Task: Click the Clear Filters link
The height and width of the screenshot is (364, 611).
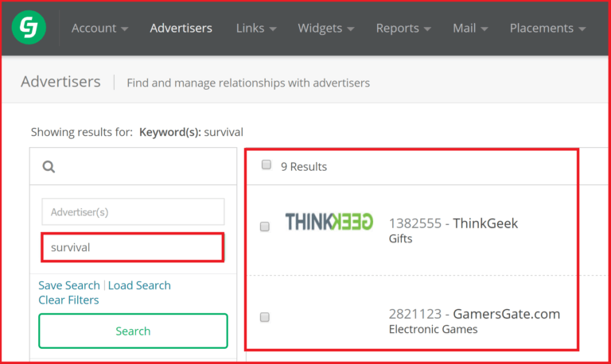Action: pos(68,300)
